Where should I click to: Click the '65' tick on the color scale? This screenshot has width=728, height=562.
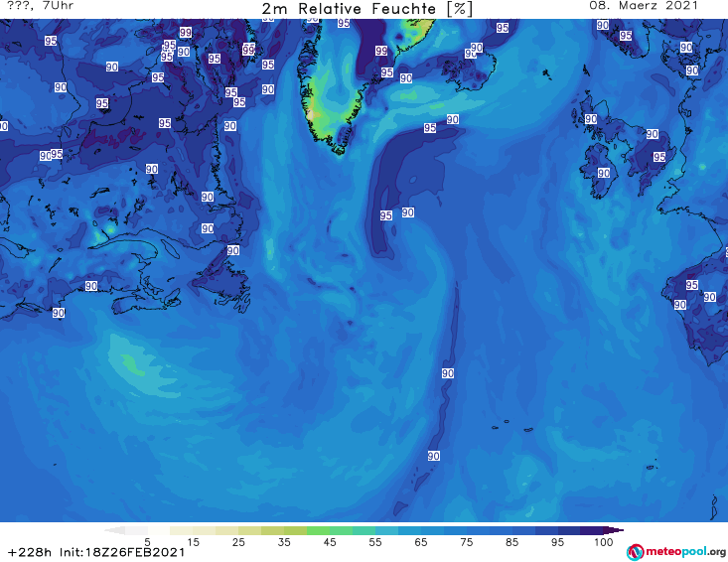coord(421,542)
